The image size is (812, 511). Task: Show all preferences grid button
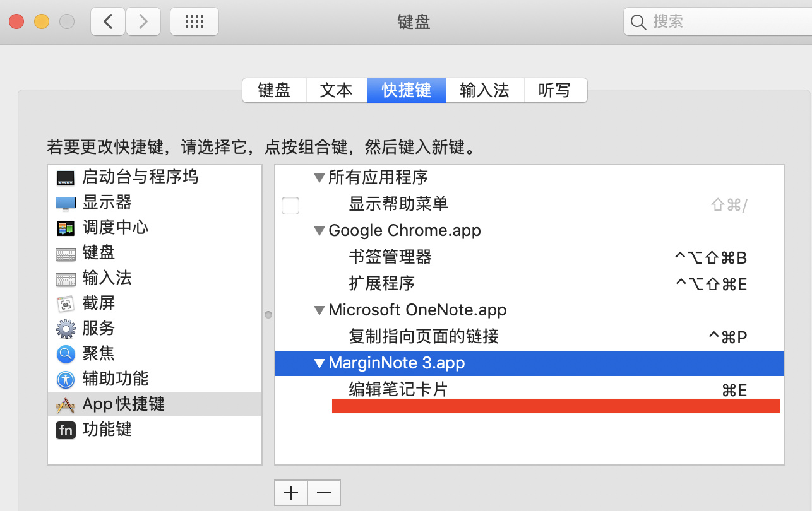tap(194, 21)
